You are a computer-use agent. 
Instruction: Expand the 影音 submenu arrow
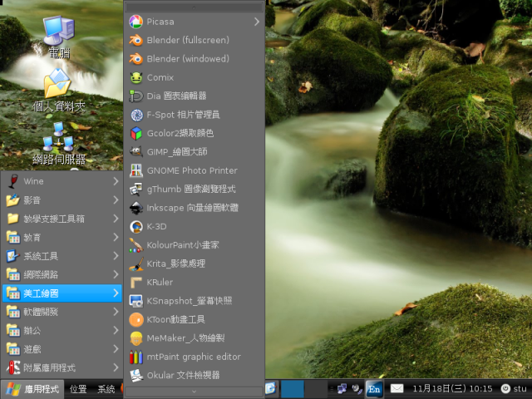pos(116,199)
